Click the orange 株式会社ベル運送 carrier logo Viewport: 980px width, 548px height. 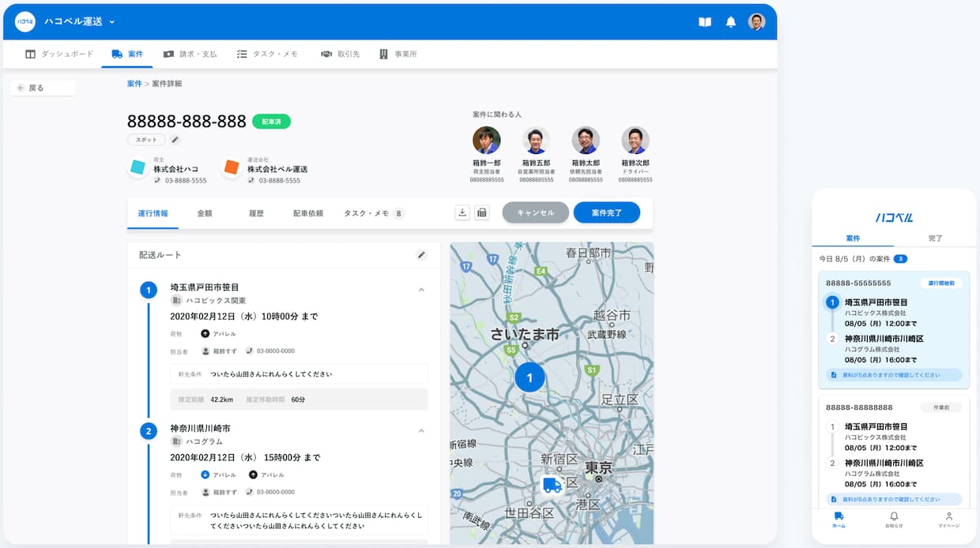click(x=231, y=167)
